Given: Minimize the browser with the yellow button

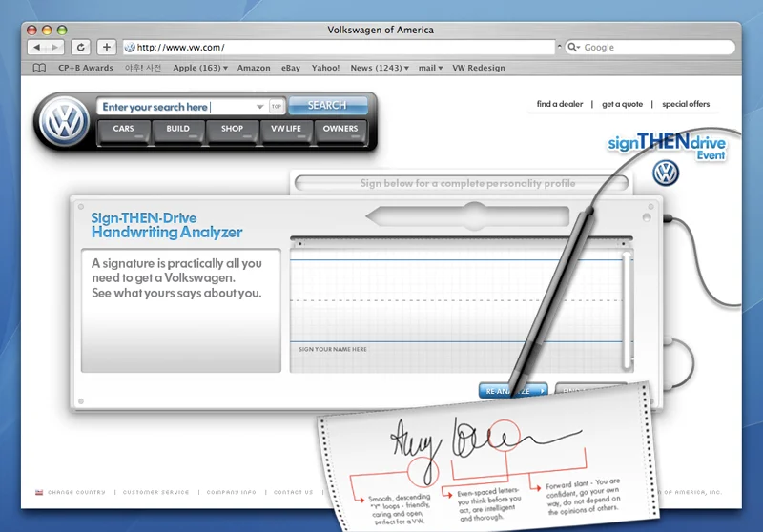Looking at the screenshot, I should click(47, 30).
